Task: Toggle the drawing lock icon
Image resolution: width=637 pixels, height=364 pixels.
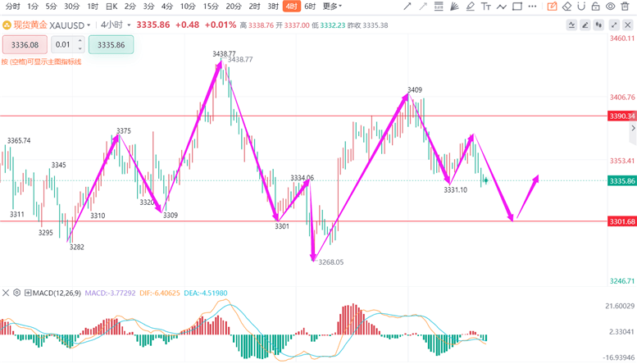Action: [x=595, y=6]
